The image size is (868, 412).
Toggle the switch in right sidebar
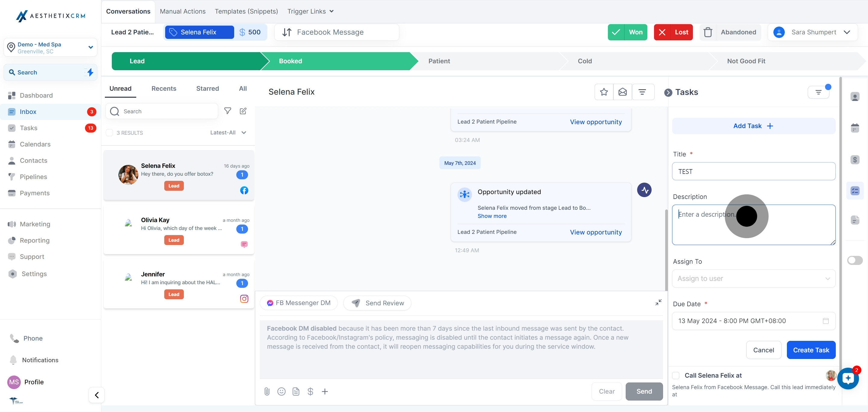coord(855,260)
